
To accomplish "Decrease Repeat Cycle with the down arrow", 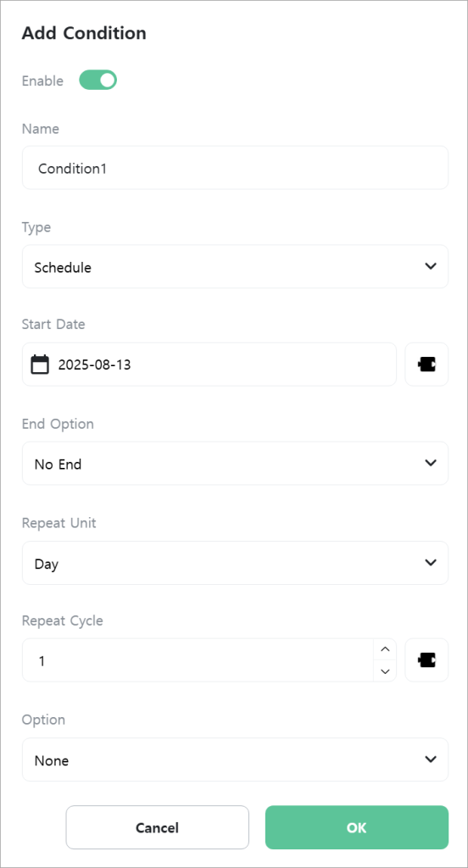I will (385, 671).
